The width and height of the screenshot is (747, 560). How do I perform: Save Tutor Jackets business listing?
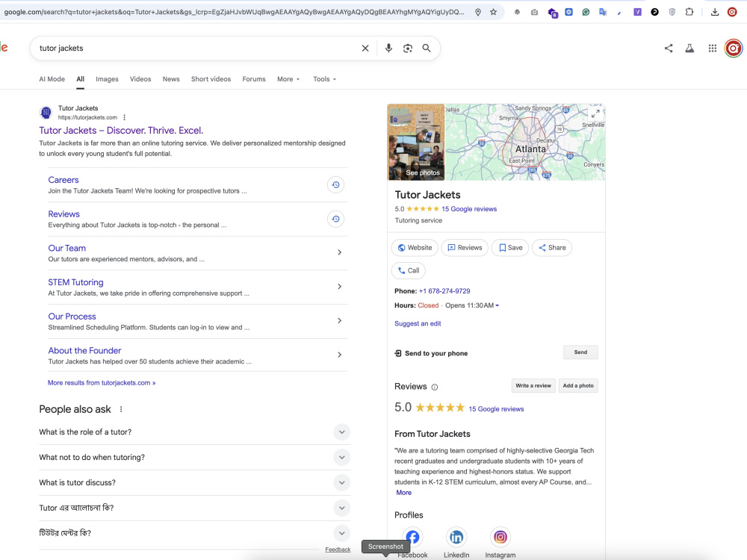pos(510,248)
